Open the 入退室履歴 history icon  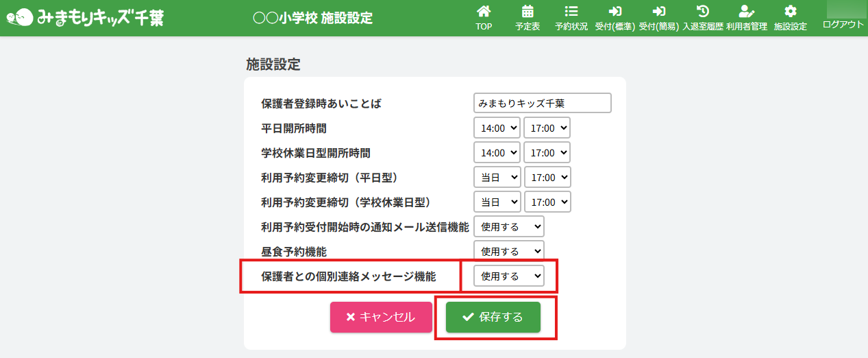coord(702,12)
